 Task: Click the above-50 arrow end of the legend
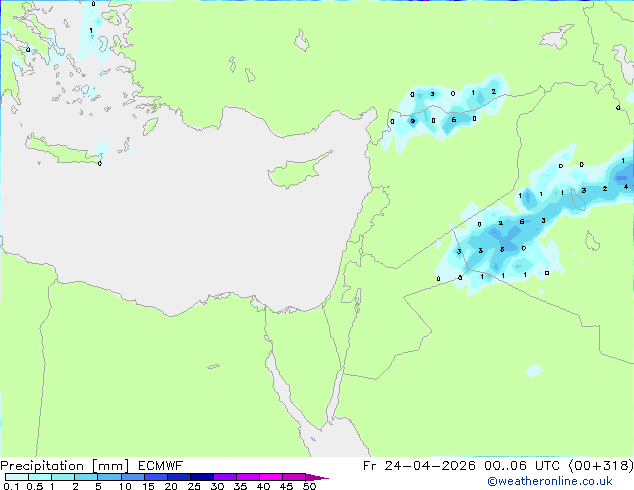pos(317,477)
